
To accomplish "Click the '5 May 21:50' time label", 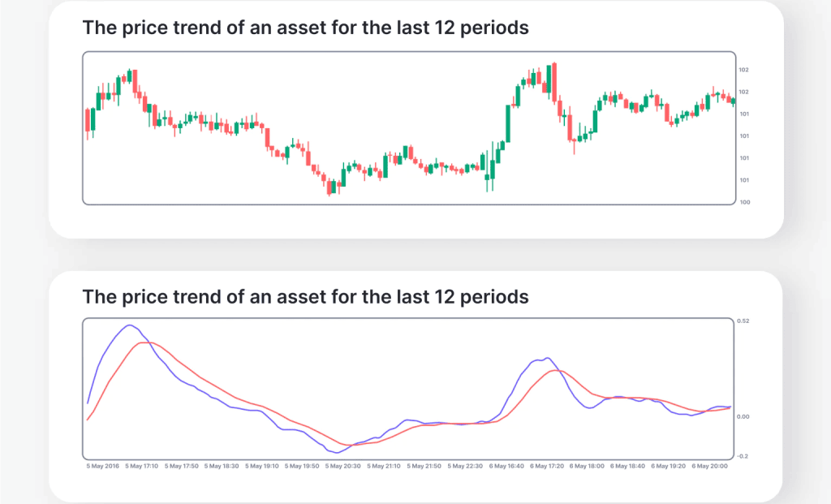I will click(x=424, y=467).
